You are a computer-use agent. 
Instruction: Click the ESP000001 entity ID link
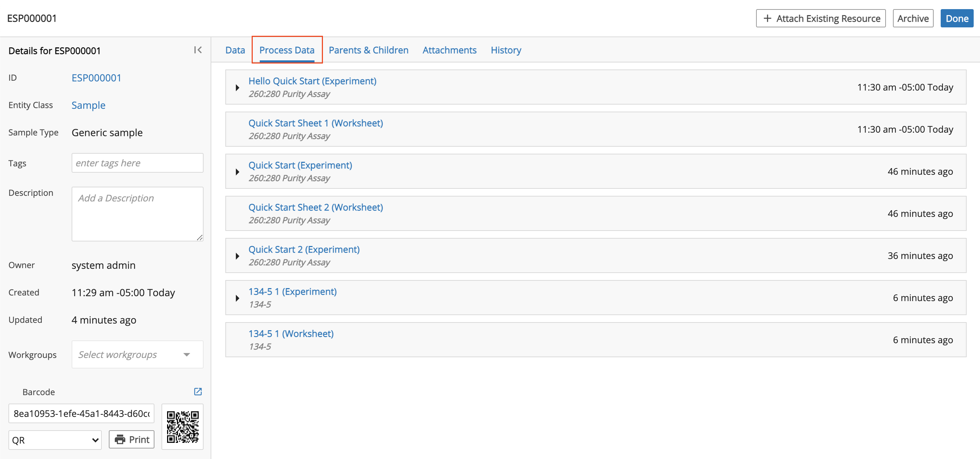tap(97, 78)
